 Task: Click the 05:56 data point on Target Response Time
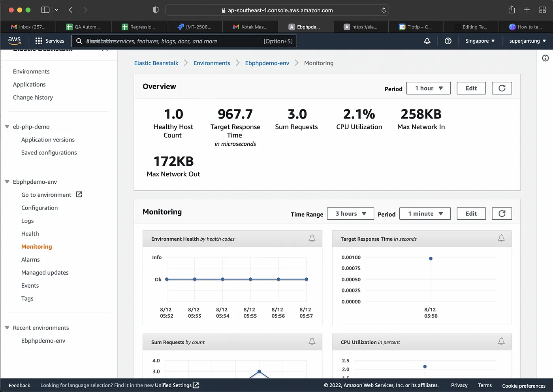click(x=431, y=258)
